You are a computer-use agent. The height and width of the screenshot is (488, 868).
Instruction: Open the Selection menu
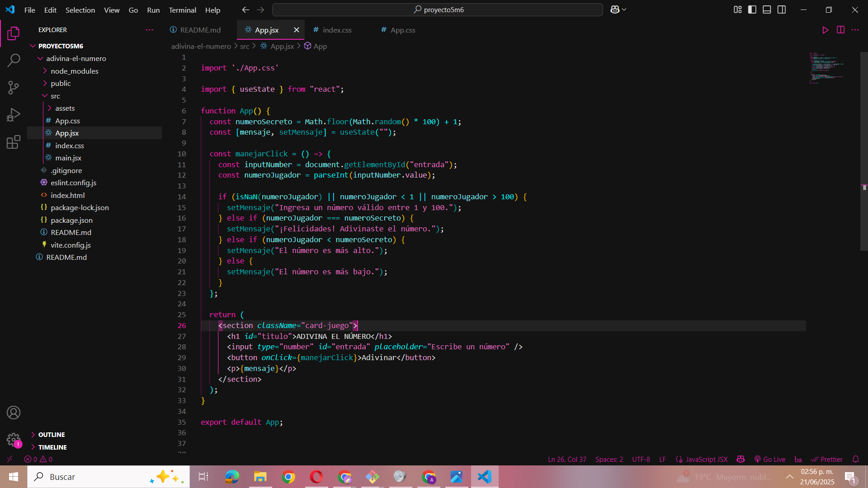80,10
